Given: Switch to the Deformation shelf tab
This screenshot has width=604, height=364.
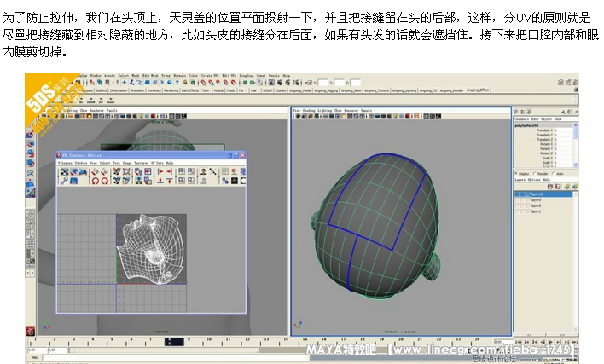Looking at the screenshot, I should (119, 90).
